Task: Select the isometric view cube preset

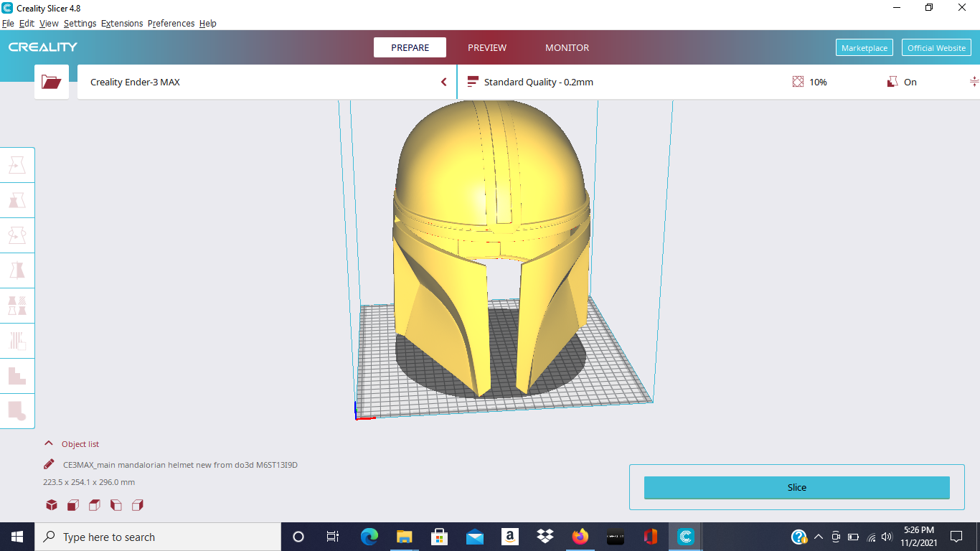Action: coord(51,505)
